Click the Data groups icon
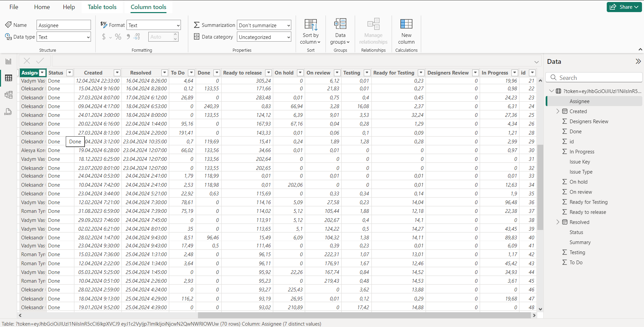 (x=340, y=24)
